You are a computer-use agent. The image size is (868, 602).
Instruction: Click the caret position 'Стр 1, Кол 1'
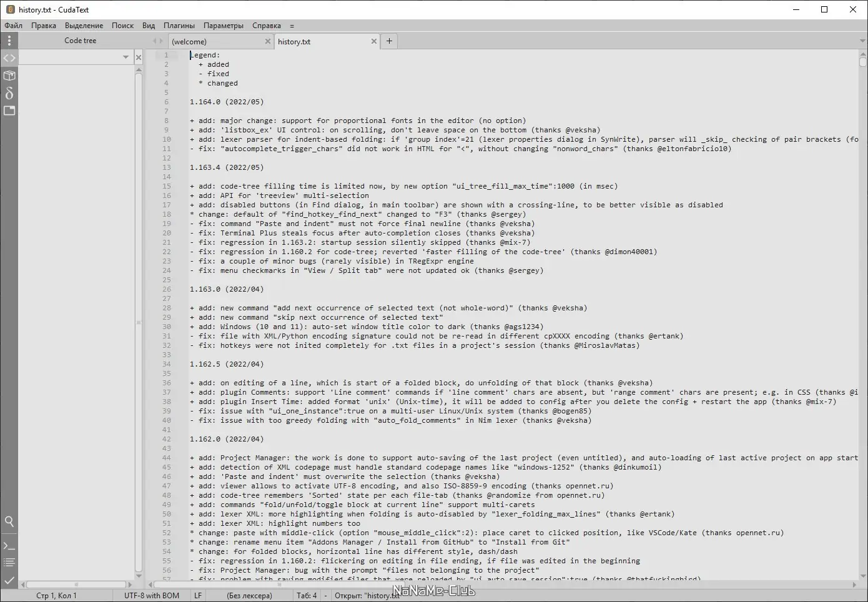tap(56, 596)
